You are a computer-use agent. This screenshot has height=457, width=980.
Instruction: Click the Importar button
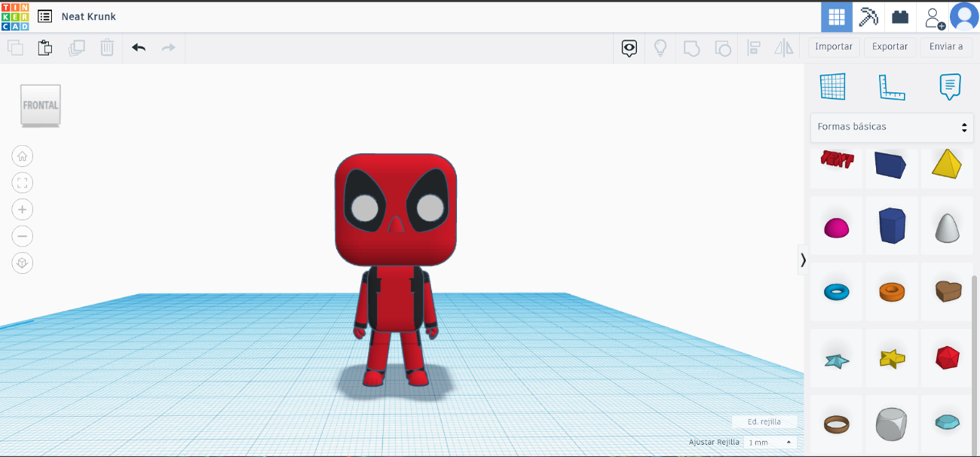[x=833, y=46]
